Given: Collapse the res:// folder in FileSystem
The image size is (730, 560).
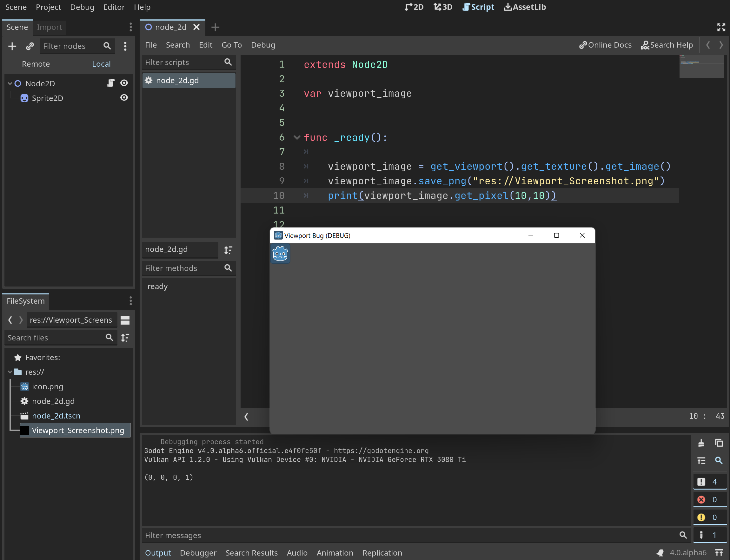Looking at the screenshot, I should (10, 372).
